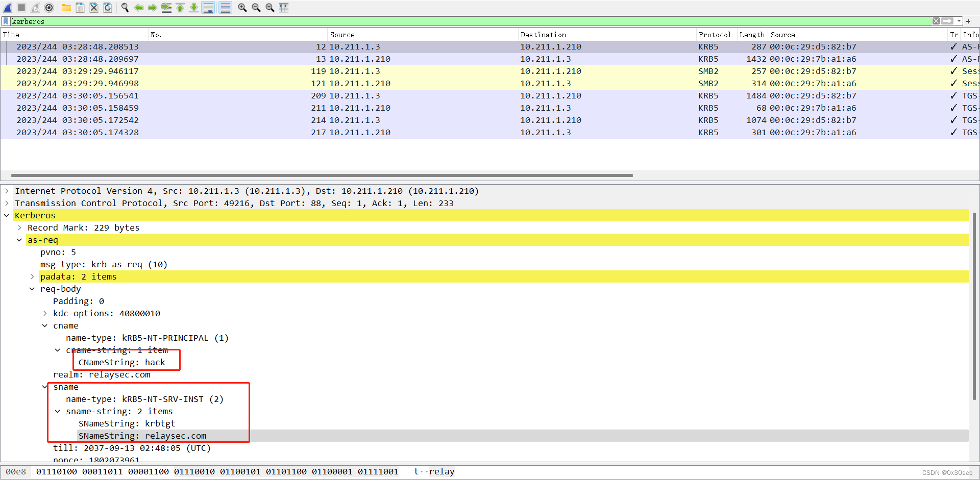
Task: Open a capture file with folder icon
Action: pyautogui.click(x=66, y=8)
